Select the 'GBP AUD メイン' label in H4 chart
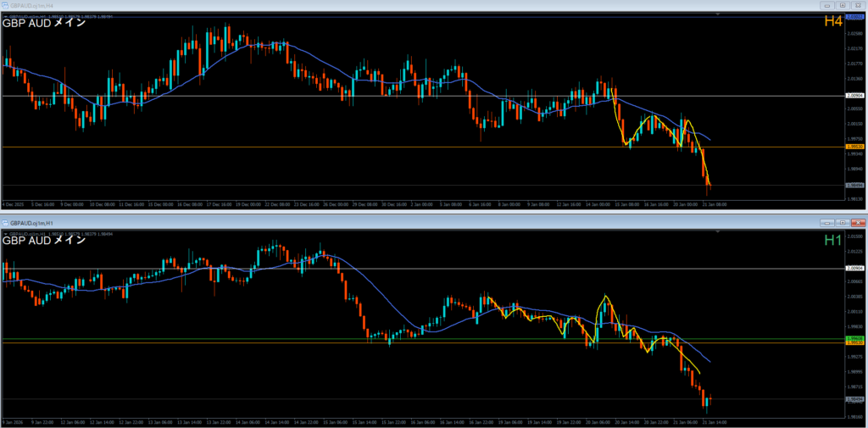868x428 pixels. (x=44, y=24)
